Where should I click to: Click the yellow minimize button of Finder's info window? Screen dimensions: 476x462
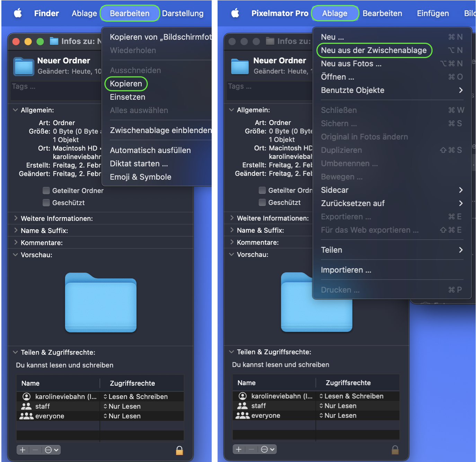click(x=28, y=42)
